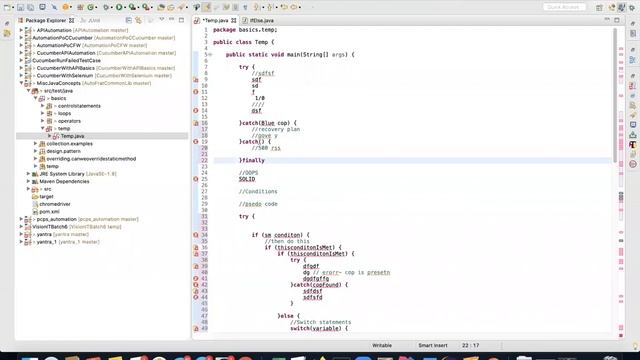This screenshot has height=360, width=640.
Task: Click the Previous Annotation toolbar icon
Action: [269, 7]
